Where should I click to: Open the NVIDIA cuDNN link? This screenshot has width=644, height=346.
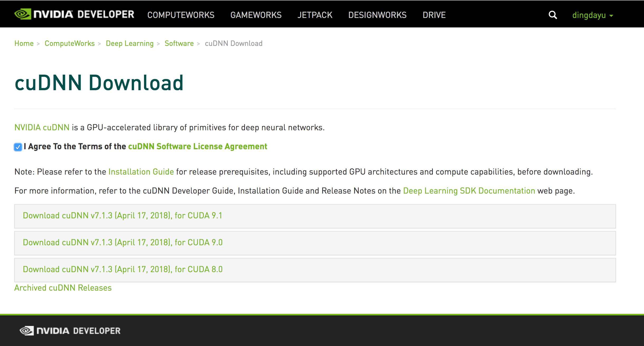pyautogui.click(x=42, y=127)
